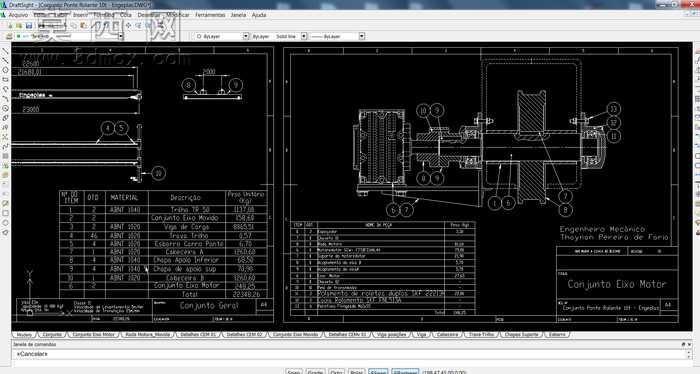Toggle Orto mode
Screen dimensions: 700x374
point(337,371)
